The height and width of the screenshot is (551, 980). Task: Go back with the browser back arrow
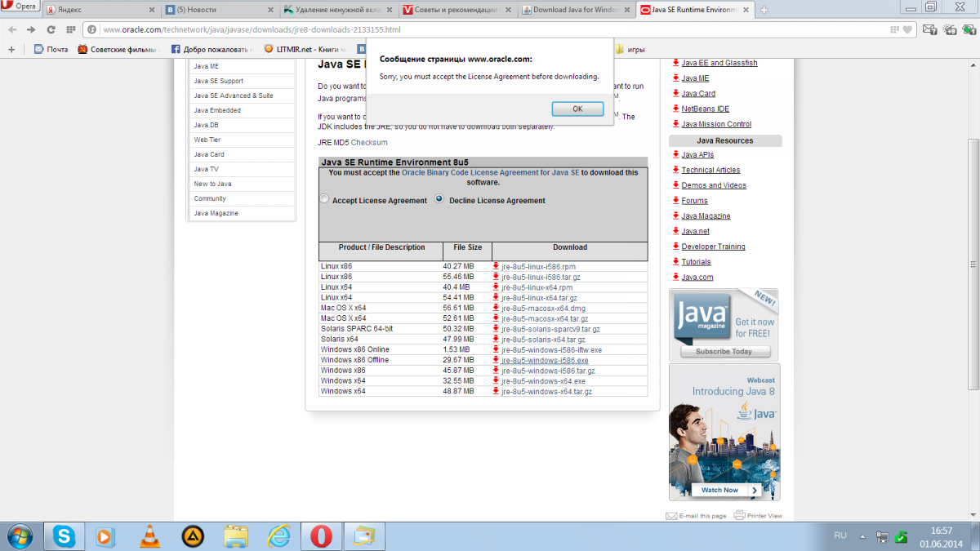[12, 29]
